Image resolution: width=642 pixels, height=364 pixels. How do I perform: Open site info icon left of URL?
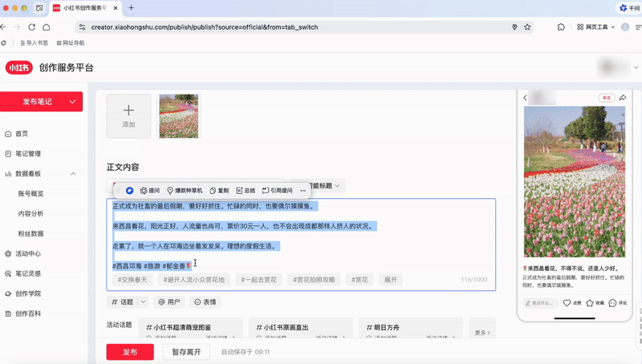(x=83, y=27)
